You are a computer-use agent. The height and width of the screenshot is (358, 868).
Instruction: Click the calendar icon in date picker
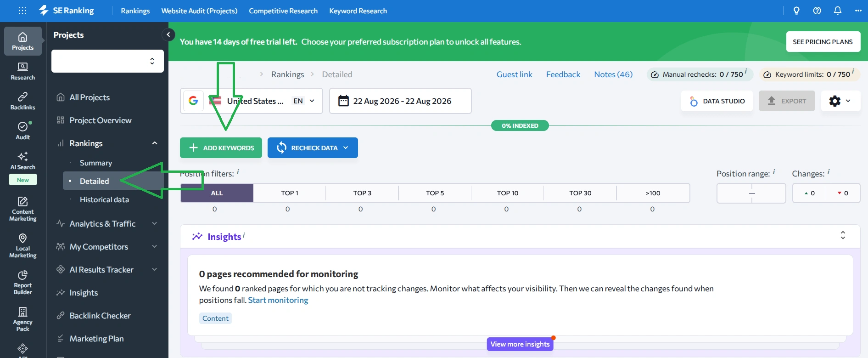[x=343, y=101]
